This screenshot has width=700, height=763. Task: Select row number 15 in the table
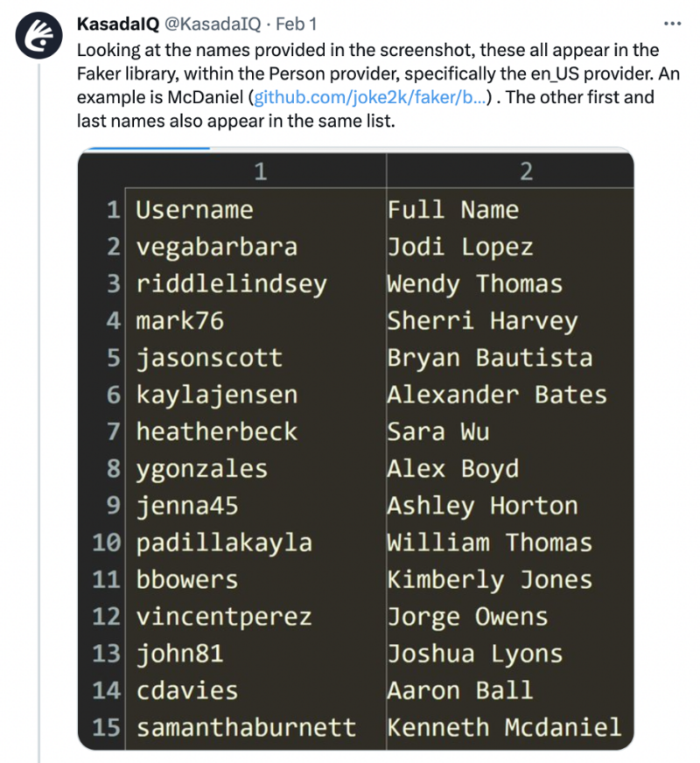[x=106, y=727]
